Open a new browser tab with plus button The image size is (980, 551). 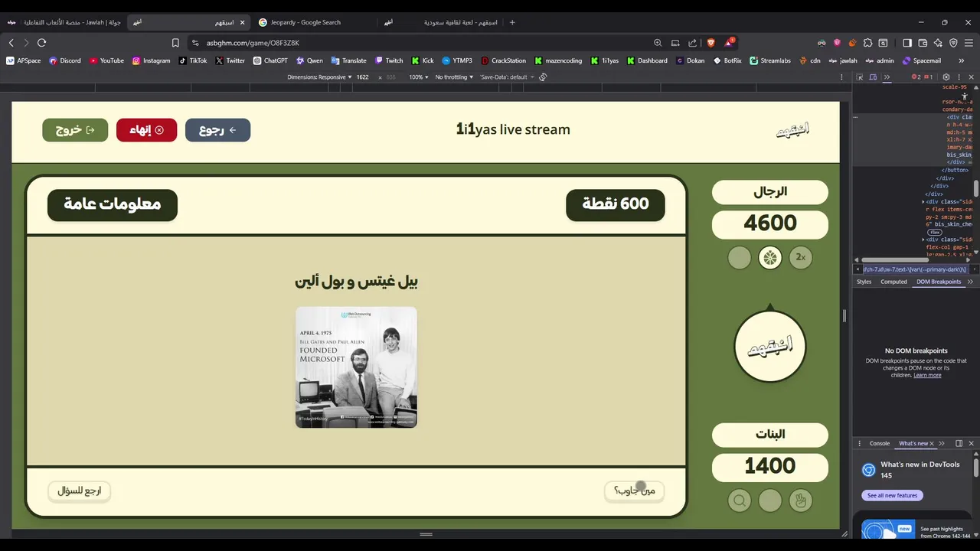click(x=512, y=22)
